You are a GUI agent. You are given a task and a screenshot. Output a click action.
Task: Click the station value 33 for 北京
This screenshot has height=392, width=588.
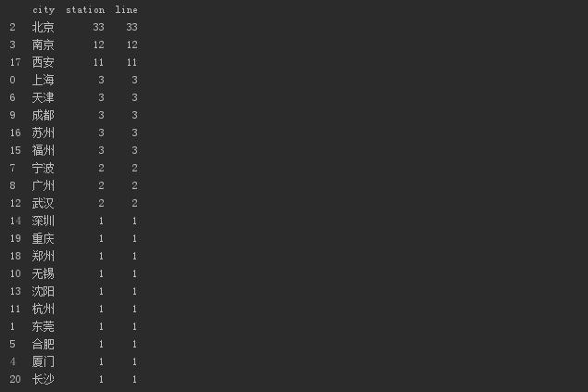pyautogui.click(x=98, y=27)
